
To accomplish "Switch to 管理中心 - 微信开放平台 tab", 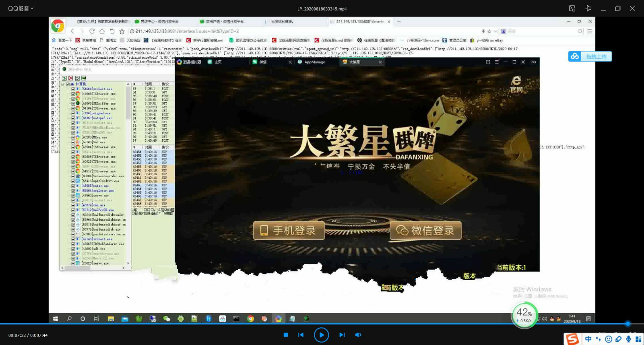I will pyautogui.click(x=159, y=21).
